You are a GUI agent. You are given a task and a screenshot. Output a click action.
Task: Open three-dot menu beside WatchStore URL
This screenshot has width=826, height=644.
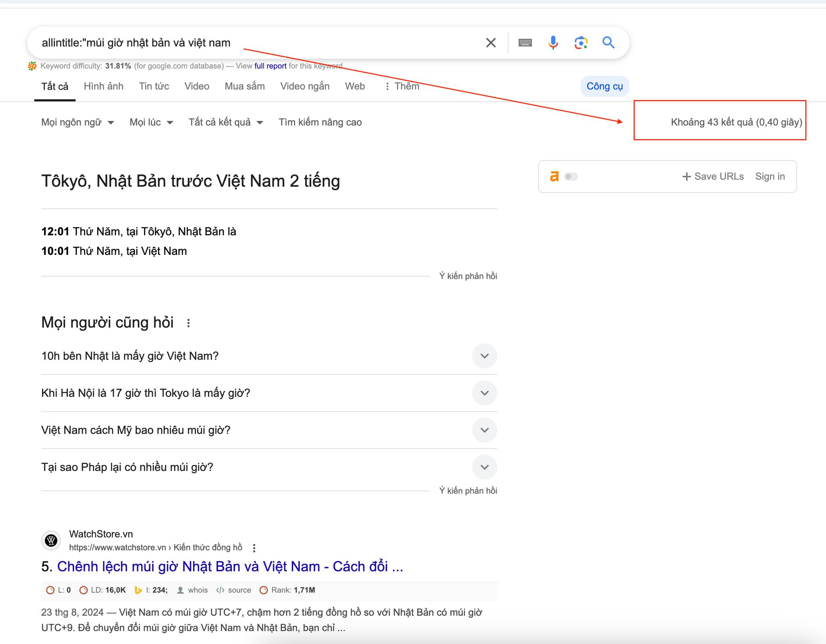click(x=254, y=548)
